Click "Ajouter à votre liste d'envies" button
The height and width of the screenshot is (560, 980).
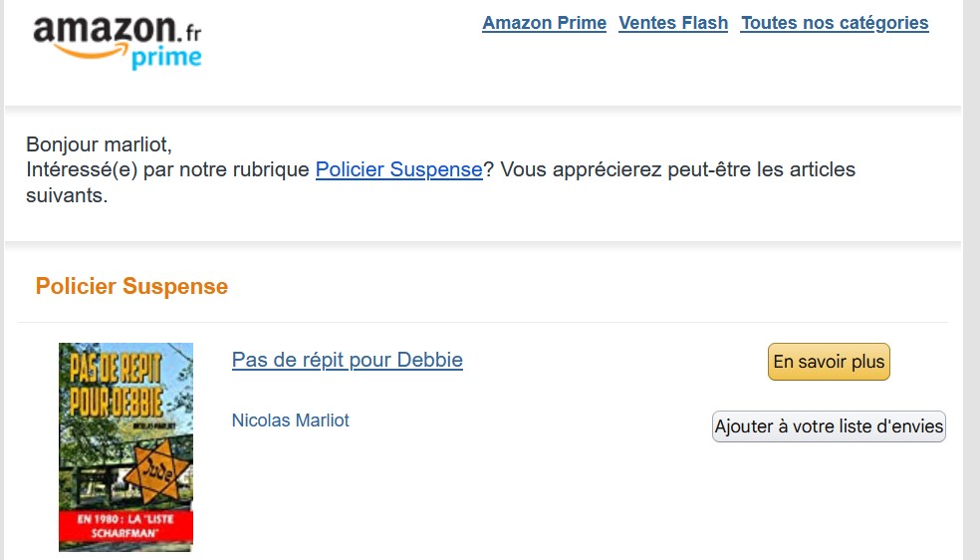tap(829, 426)
